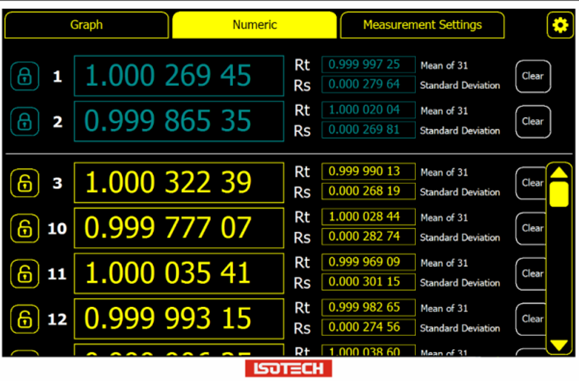Click the Rs label of channel 12

pyautogui.click(x=302, y=328)
